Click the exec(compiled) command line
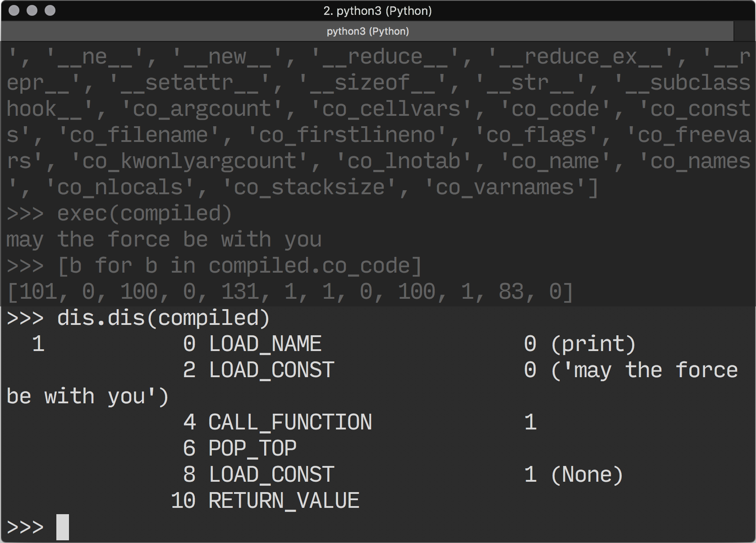756x543 pixels. [x=144, y=213]
